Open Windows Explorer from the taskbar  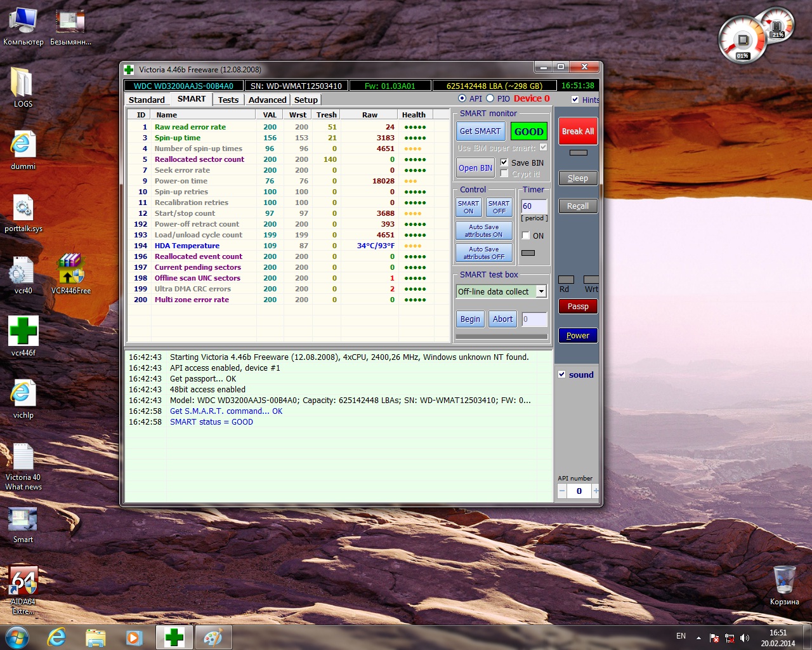pyautogui.click(x=95, y=637)
